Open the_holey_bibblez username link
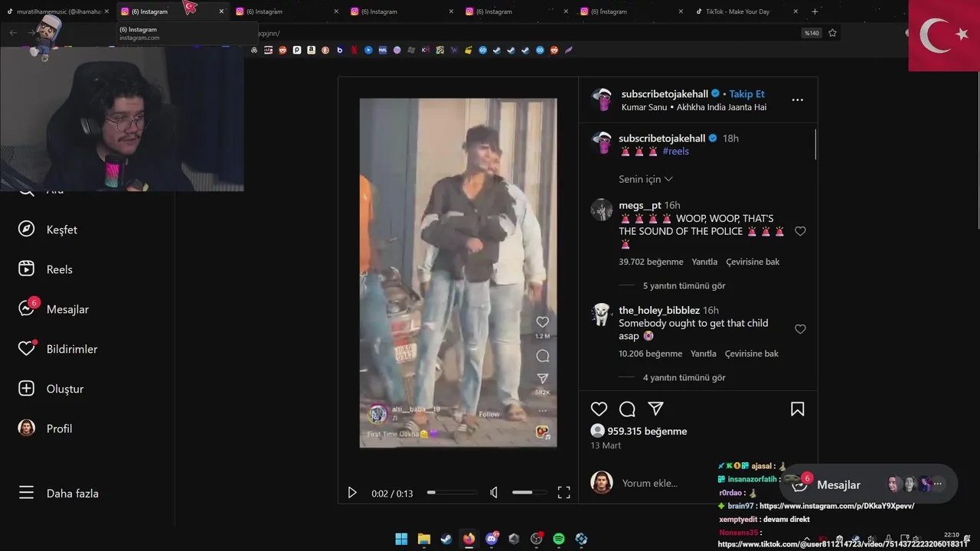Screen dimensions: 980x551 (x=659, y=310)
